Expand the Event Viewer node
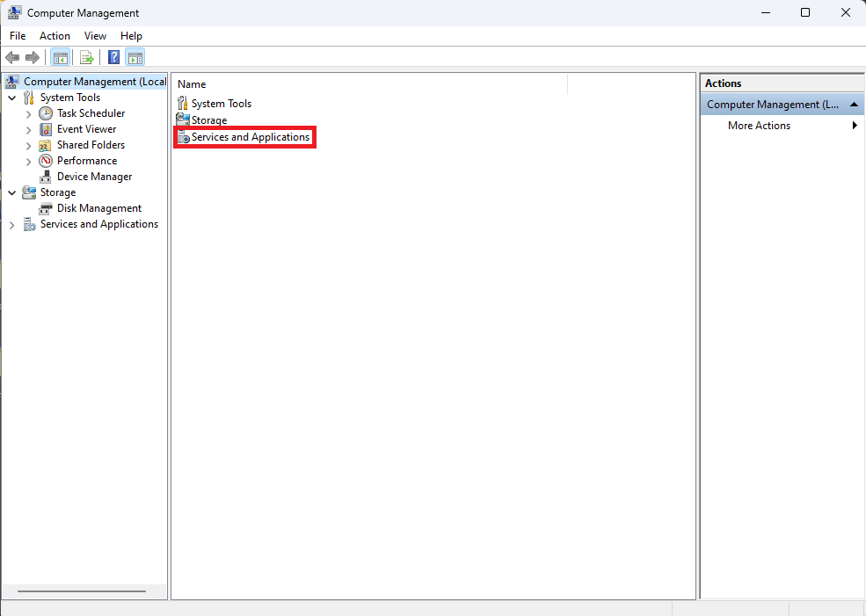The image size is (866, 616). coord(29,130)
